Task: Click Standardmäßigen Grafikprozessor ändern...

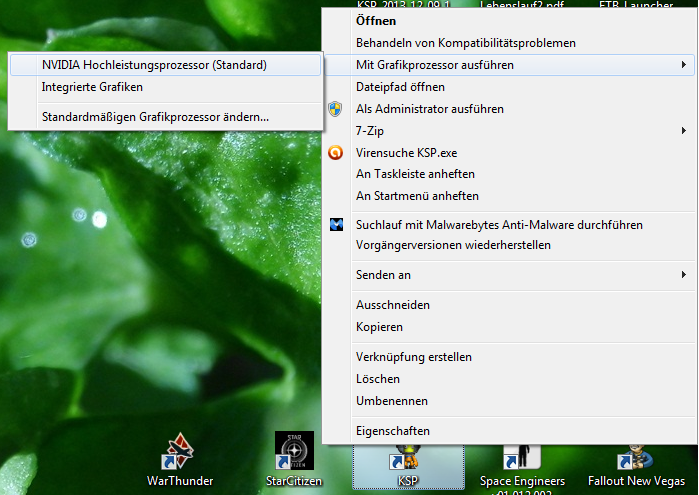Action: (154, 117)
